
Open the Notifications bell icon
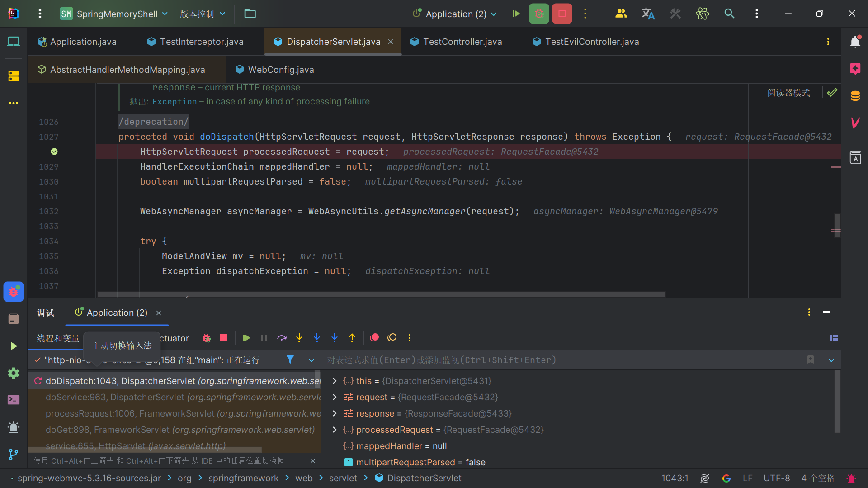855,42
